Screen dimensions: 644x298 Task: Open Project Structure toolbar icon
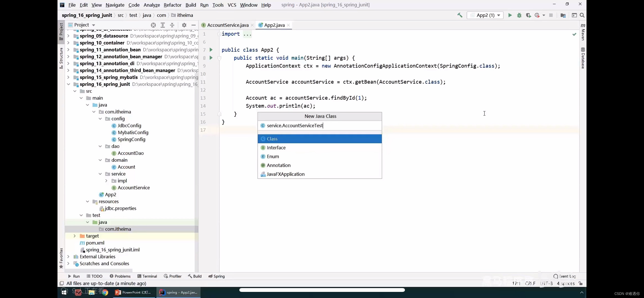tap(563, 15)
